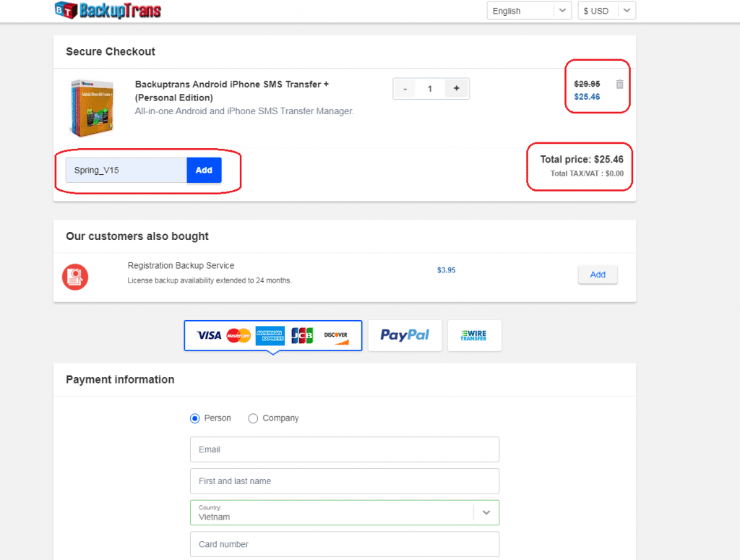Click the Email input field

click(345, 449)
